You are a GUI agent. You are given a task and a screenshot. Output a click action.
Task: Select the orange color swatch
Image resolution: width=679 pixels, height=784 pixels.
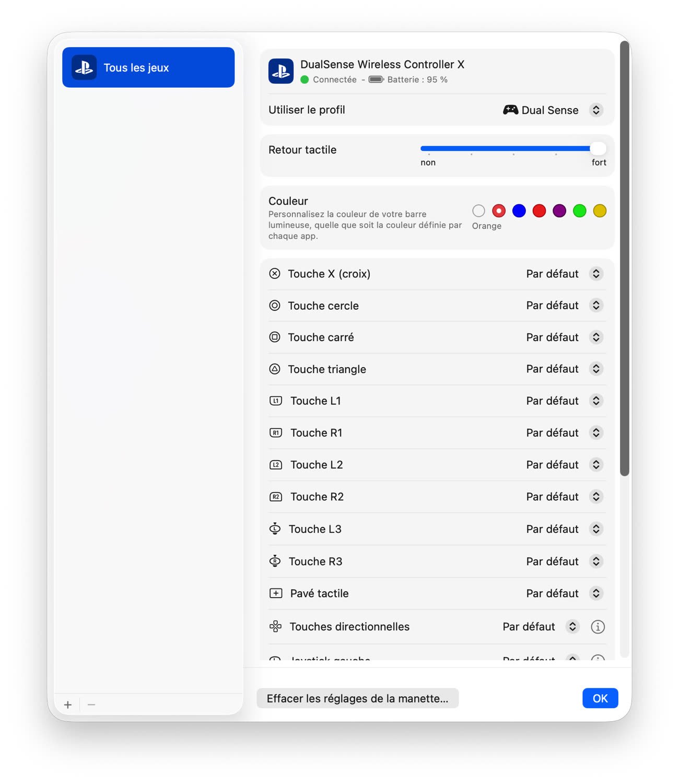click(x=499, y=210)
